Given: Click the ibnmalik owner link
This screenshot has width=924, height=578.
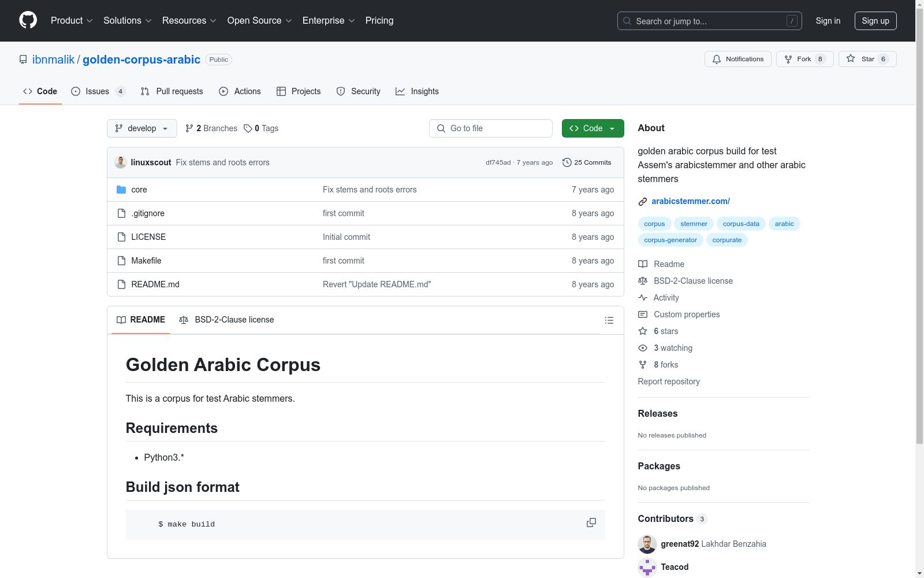Looking at the screenshot, I should (53, 60).
